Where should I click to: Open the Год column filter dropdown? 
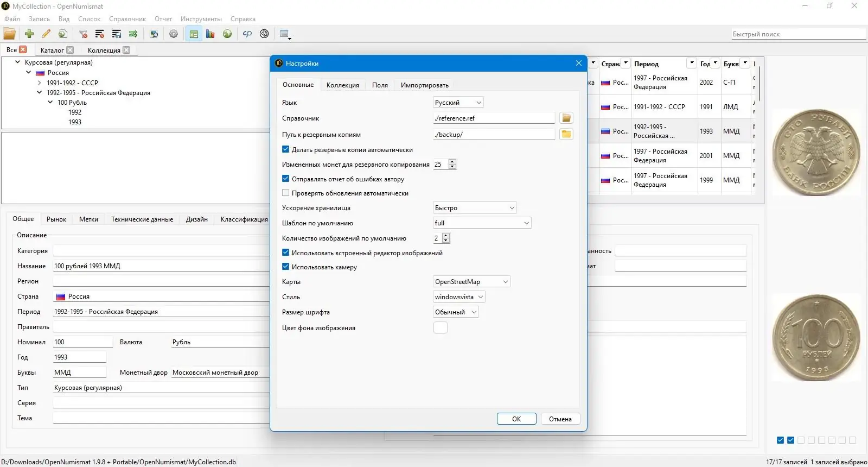point(715,64)
